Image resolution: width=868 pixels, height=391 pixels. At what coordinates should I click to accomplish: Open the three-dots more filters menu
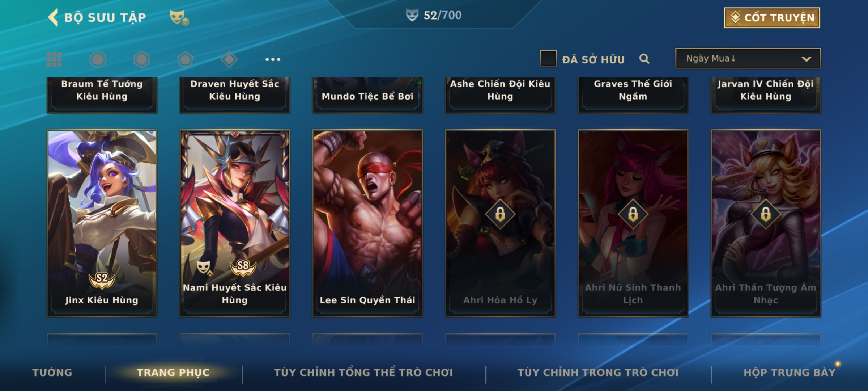(x=273, y=59)
